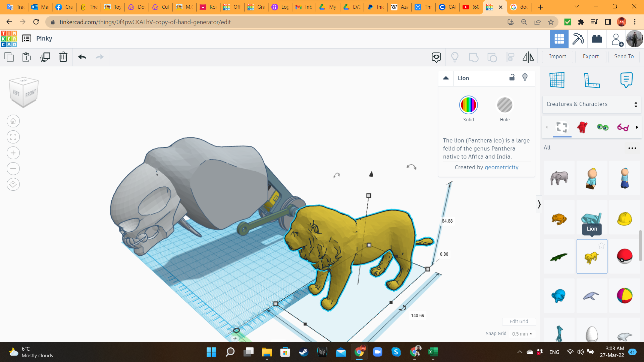The image size is (644, 362).
Task: Open the Import menu
Action: click(557, 57)
